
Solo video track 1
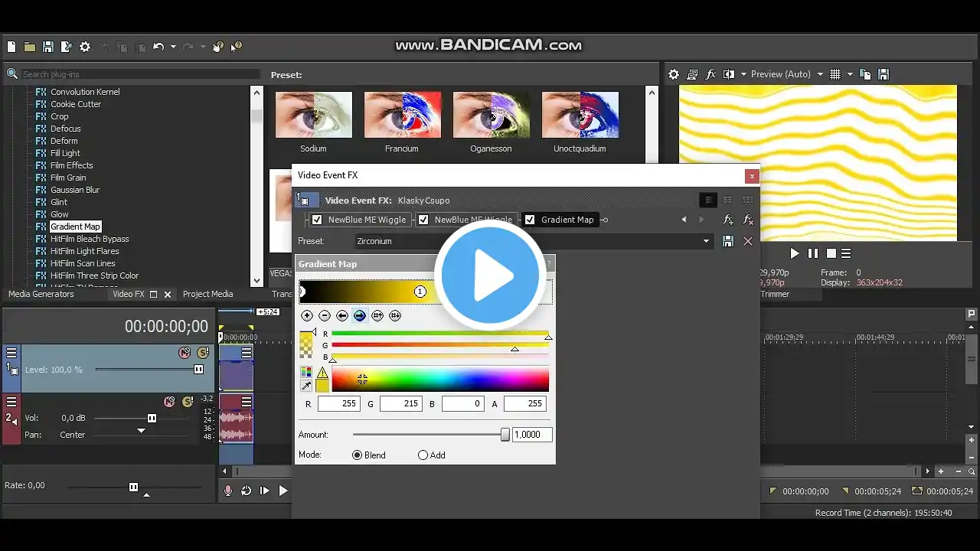click(202, 353)
